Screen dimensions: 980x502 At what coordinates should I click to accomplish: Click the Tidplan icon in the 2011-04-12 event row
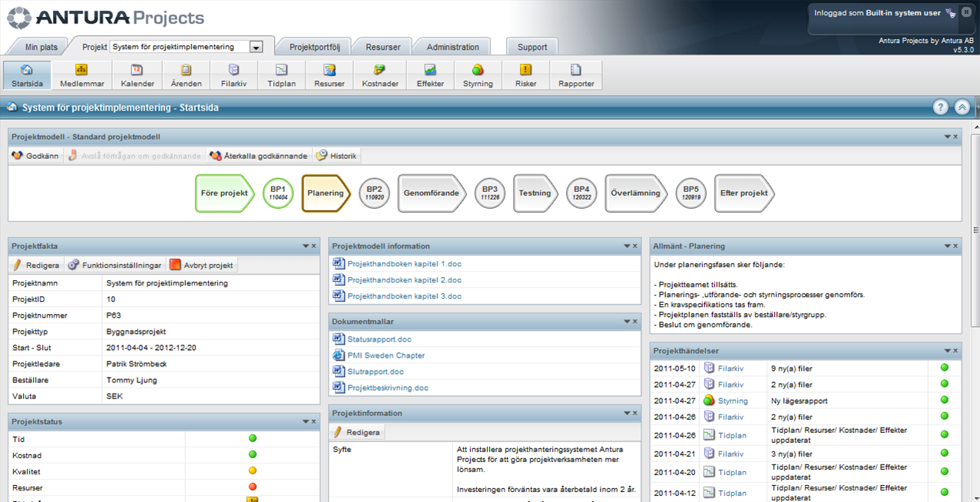(710, 493)
